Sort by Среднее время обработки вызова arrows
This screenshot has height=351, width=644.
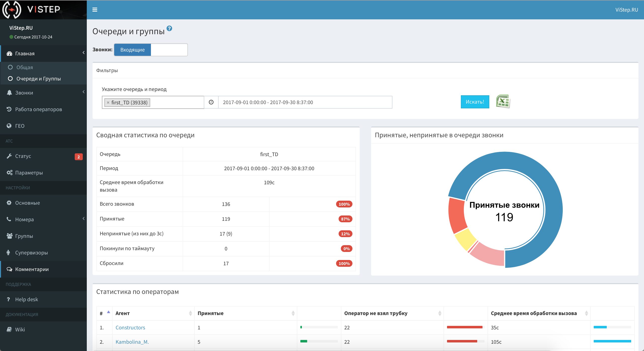[x=586, y=313]
